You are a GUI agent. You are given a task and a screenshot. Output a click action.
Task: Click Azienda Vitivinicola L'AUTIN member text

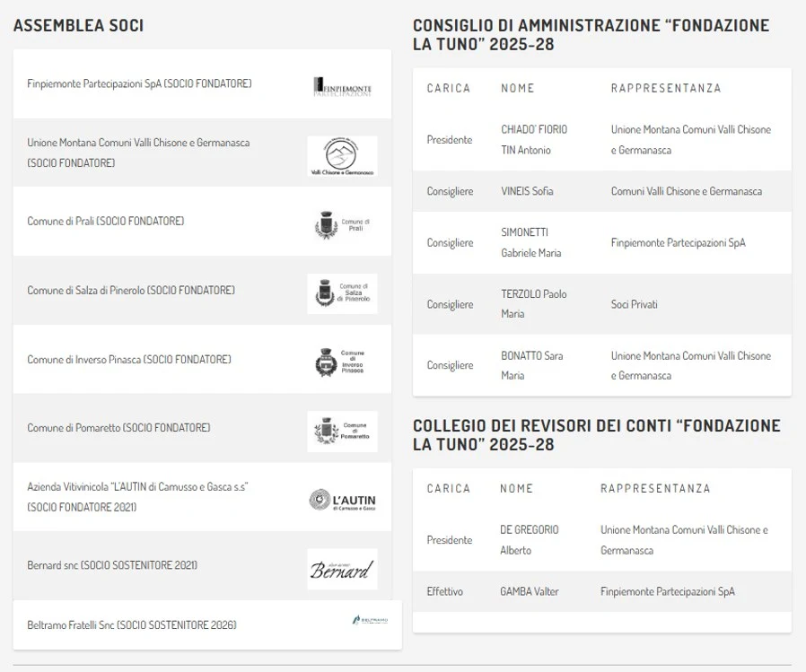[137, 497]
